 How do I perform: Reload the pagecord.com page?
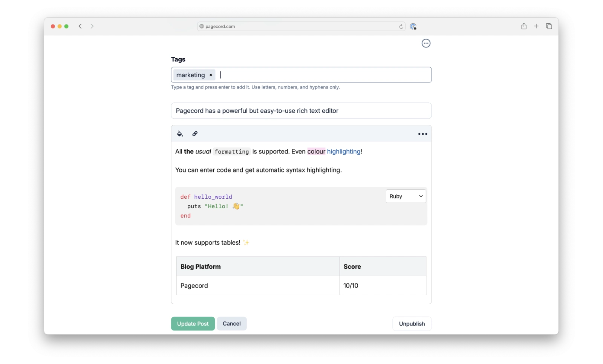[401, 26]
